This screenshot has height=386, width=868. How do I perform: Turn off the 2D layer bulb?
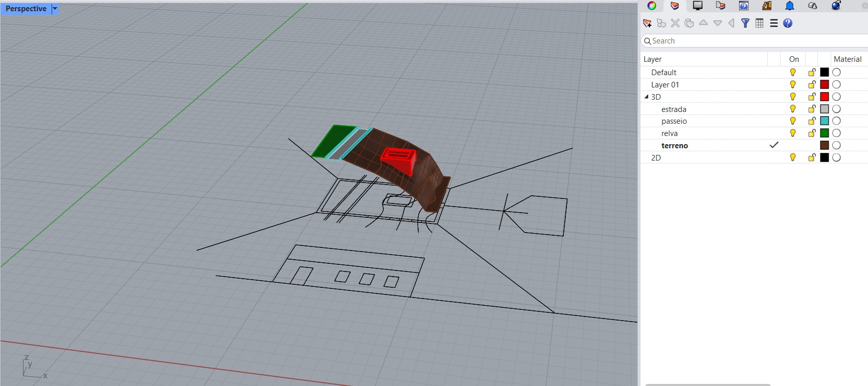793,157
